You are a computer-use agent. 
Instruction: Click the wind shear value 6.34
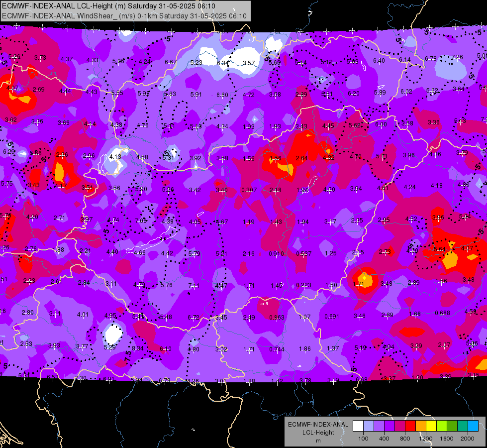(x=222, y=63)
